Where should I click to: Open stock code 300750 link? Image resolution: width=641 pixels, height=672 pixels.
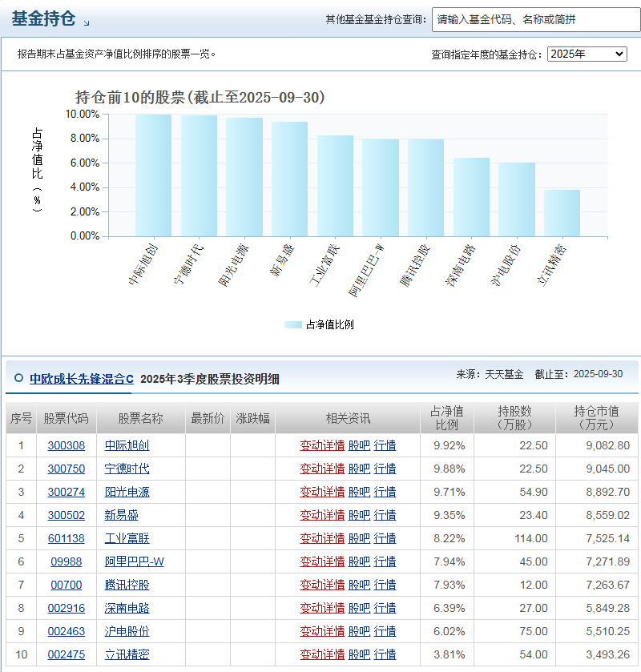pos(66,469)
